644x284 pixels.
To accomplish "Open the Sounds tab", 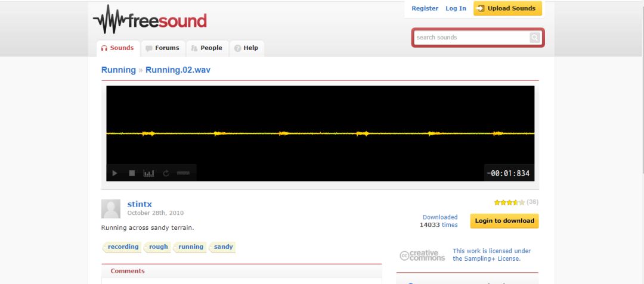I will click(x=118, y=48).
